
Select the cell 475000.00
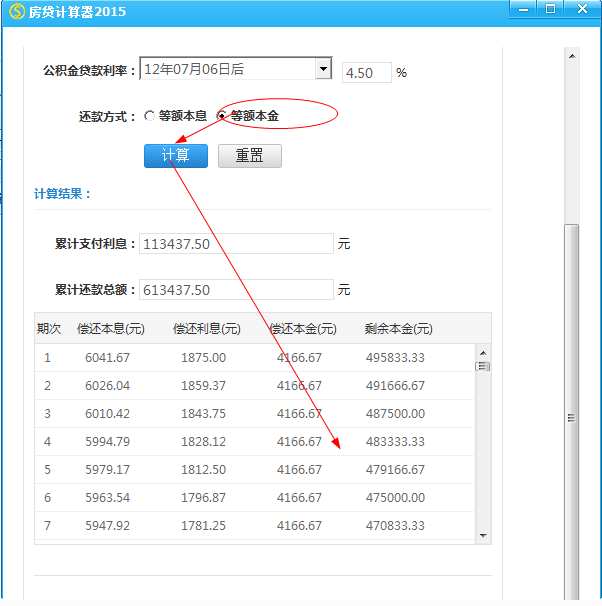pyautogui.click(x=395, y=497)
